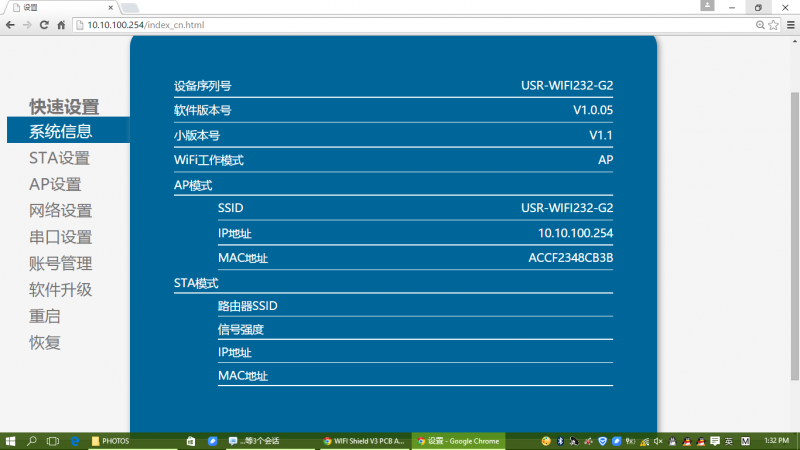Viewport: 800px width, 450px height.
Task: Open the blue app icon beside Store
Action: tap(213, 441)
